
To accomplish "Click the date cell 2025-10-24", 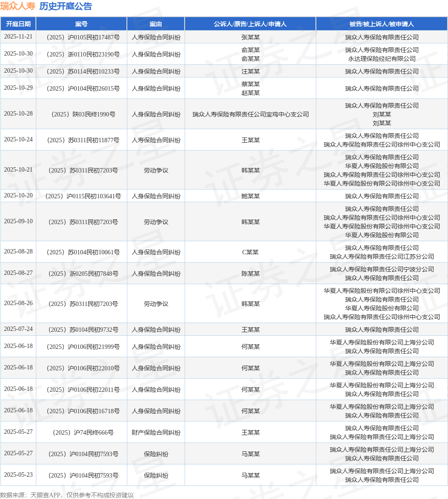I will coord(18,139).
